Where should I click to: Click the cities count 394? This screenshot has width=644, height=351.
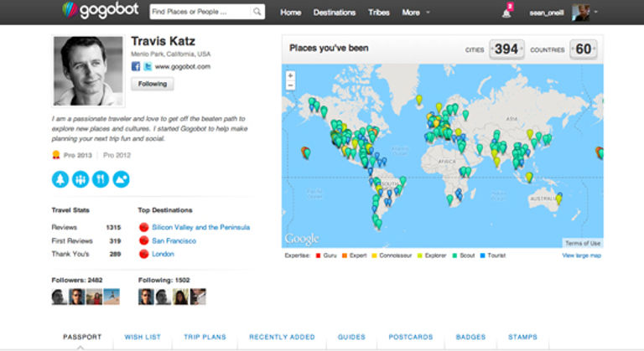(506, 49)
